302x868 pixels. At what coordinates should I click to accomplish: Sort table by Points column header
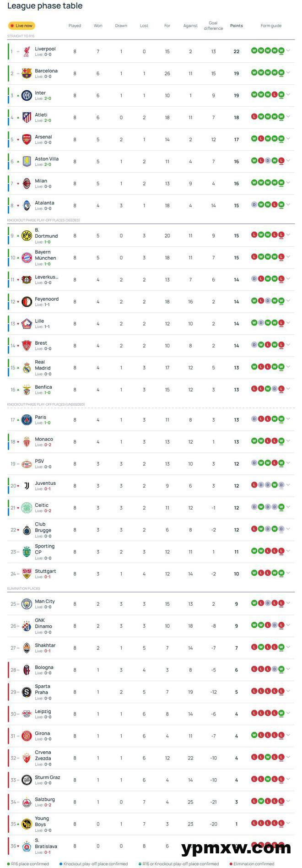pos(236,26)
